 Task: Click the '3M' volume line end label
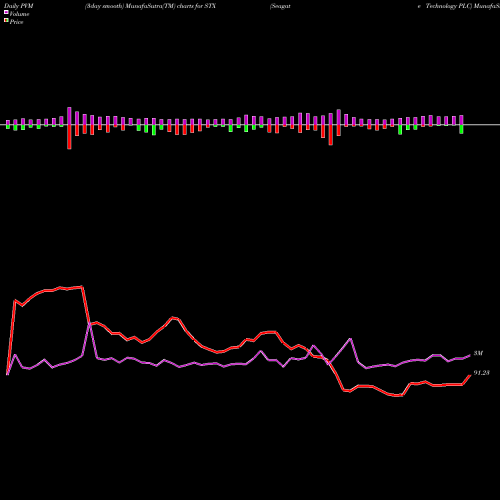coord(478,353)
